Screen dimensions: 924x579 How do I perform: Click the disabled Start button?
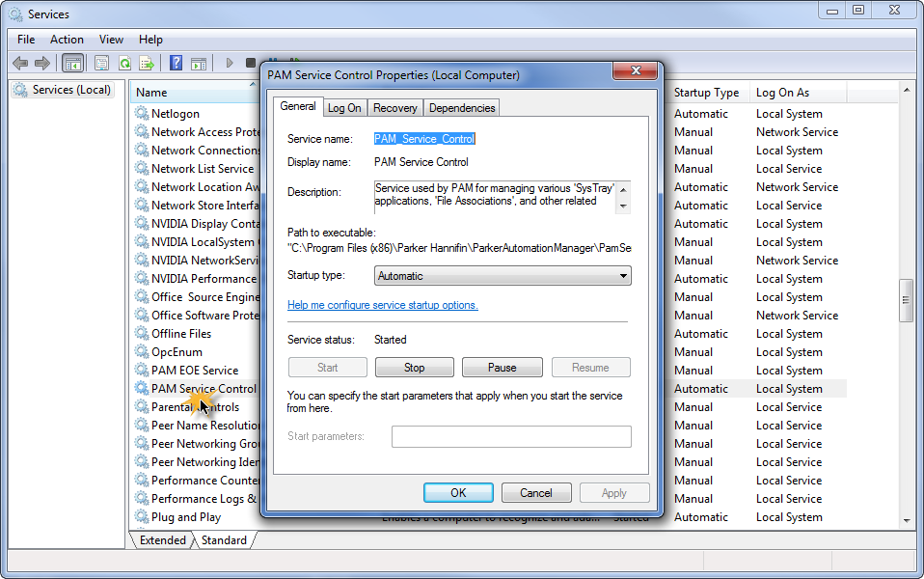(328, 368)
